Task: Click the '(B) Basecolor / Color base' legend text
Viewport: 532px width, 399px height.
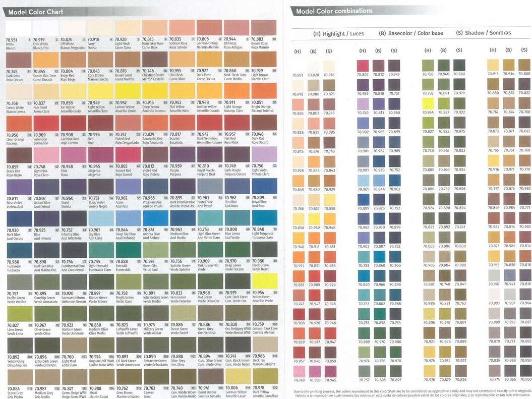Action: click(411, 33)
